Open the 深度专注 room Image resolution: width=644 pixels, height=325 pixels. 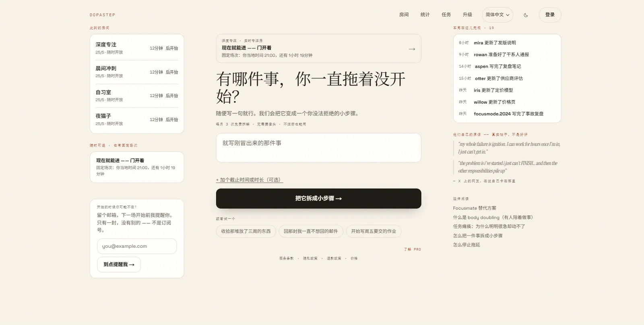pos(137,48)
